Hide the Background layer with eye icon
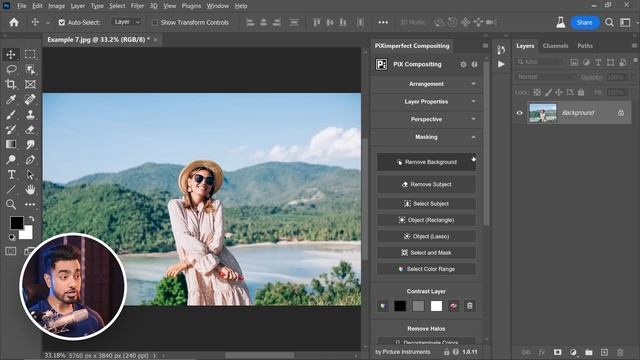 pyautogui.click(x=520, y=113)
